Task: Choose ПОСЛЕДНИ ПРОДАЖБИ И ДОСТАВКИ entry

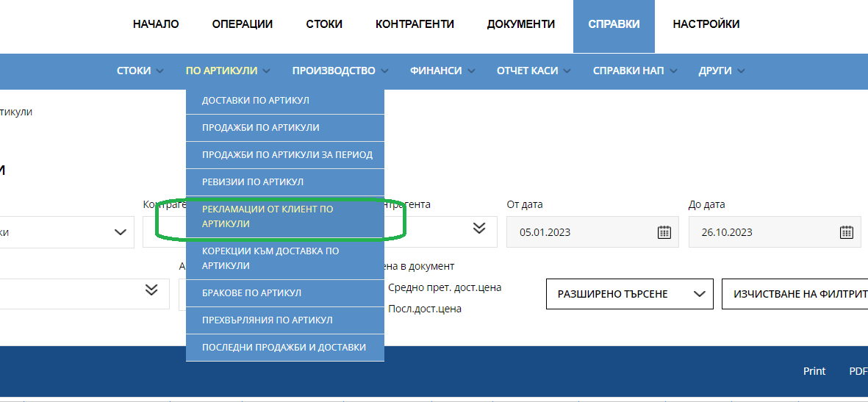Action: [x=285, y=348]
